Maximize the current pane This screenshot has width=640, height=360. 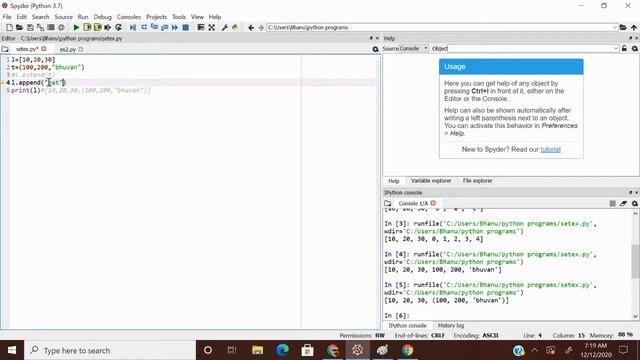[x=200, y=27]
